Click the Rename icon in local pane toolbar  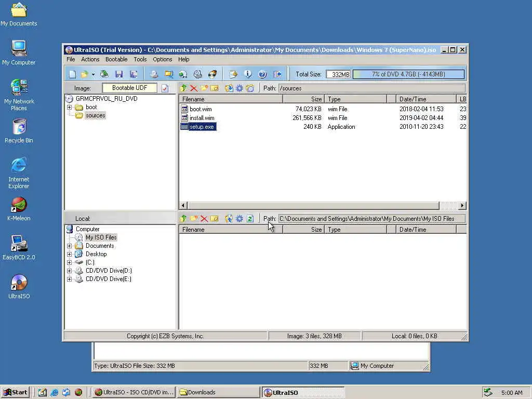tap(215, 219)
